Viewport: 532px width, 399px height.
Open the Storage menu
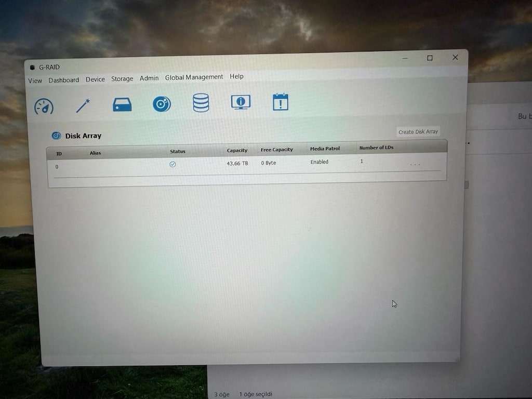[x=122, y=79]
